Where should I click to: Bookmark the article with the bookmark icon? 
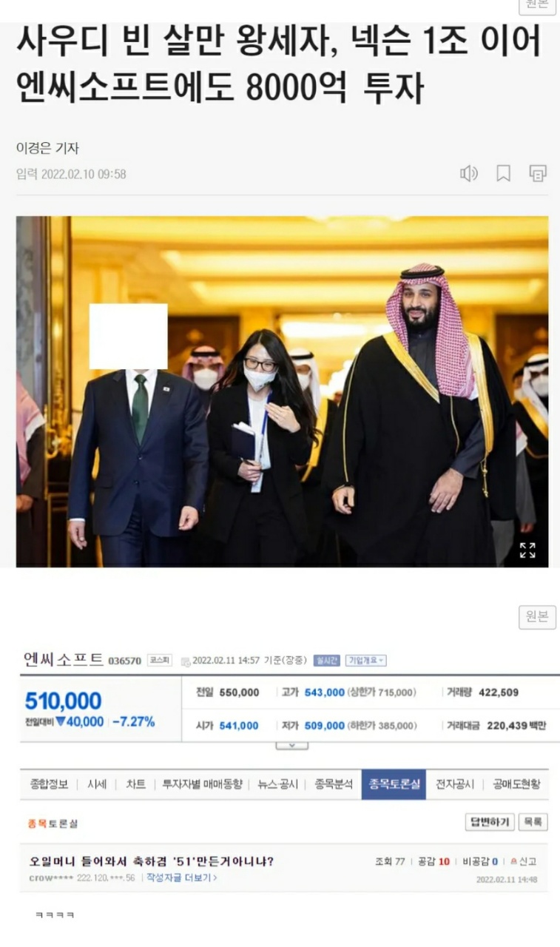(503, 173)
